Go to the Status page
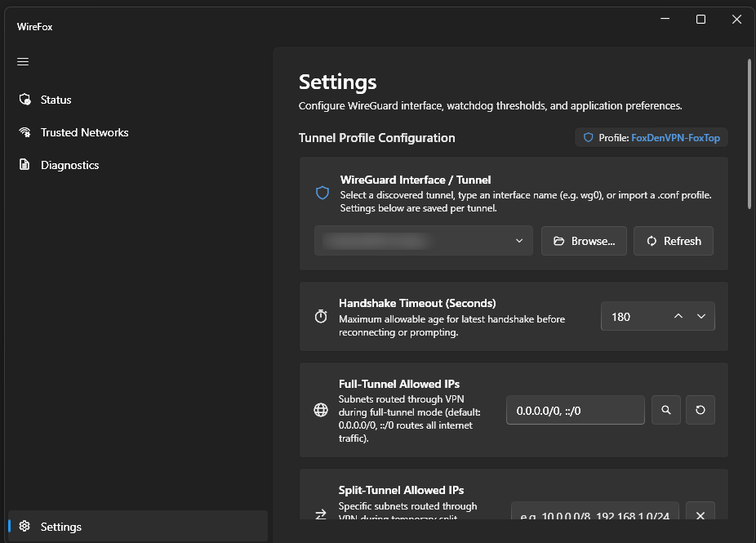Viewport: 756px width, 543px height. click(x=138, y=100)
